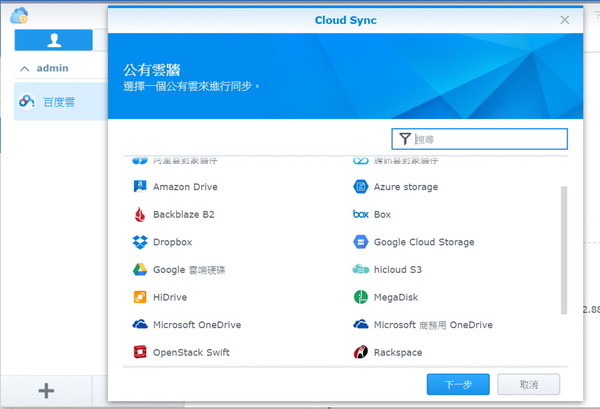Screen dimensions: 600x409
Task: Open the user profile tab
Action: [x=54, y=40]
